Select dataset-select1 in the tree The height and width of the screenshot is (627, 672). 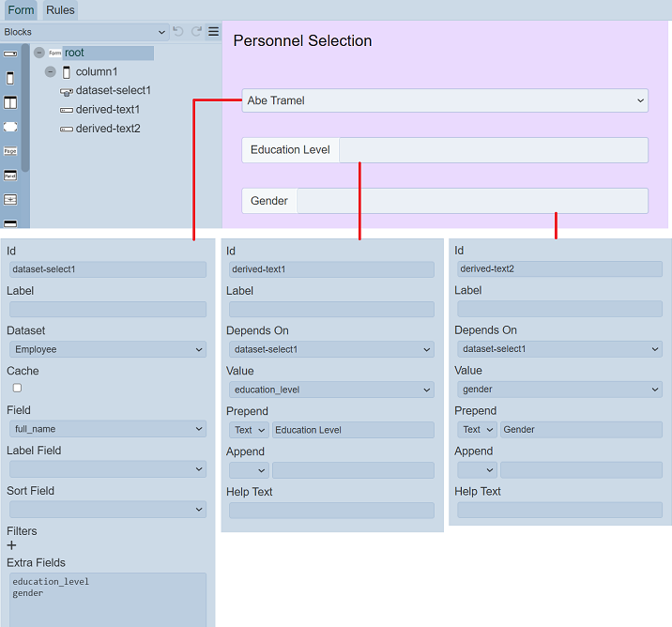click(113, 91)
